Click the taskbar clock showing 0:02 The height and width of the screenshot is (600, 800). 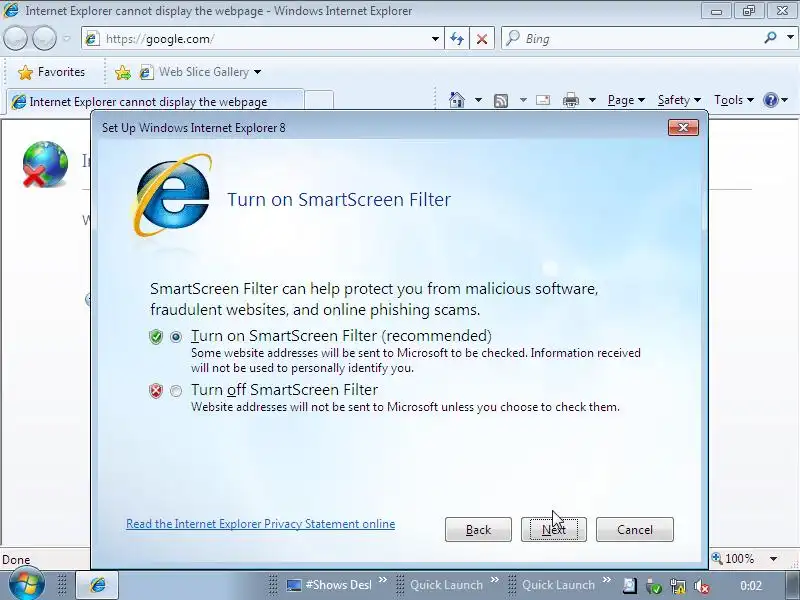[x=751, y=586]
